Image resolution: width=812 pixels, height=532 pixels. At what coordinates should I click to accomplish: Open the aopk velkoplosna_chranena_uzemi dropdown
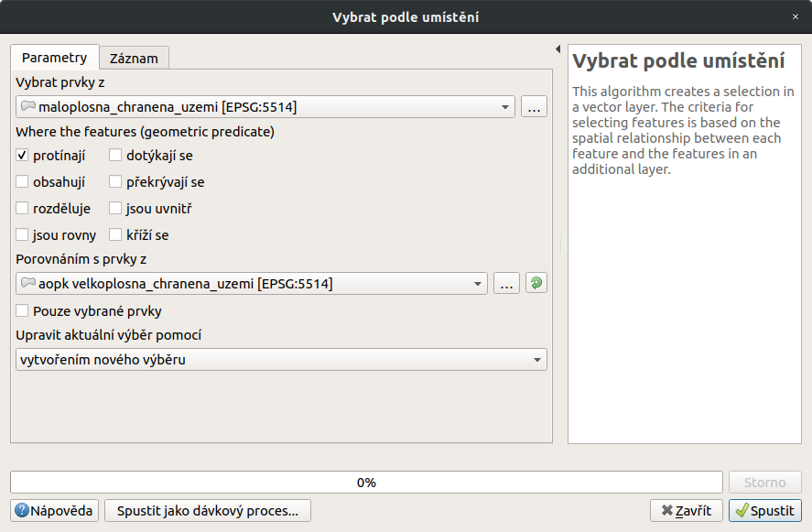tap(252, 283)
